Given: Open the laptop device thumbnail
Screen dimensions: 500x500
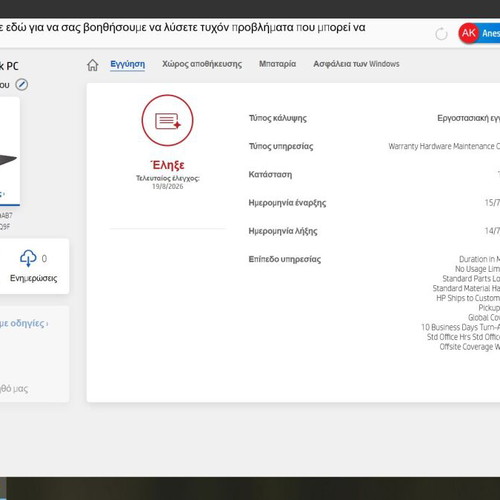Looking at the screenshot, I should pyautogui.click(x=8, y=151).
